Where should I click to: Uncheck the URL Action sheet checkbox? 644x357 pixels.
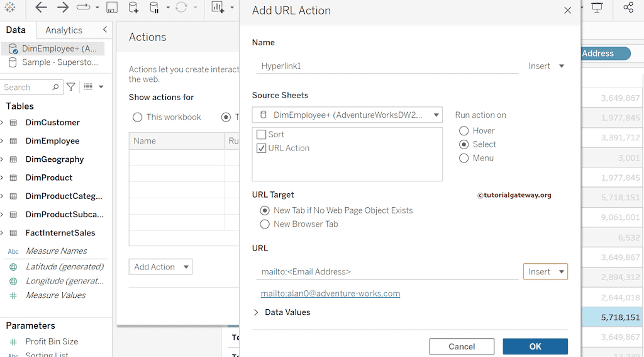tap(262, 148)
